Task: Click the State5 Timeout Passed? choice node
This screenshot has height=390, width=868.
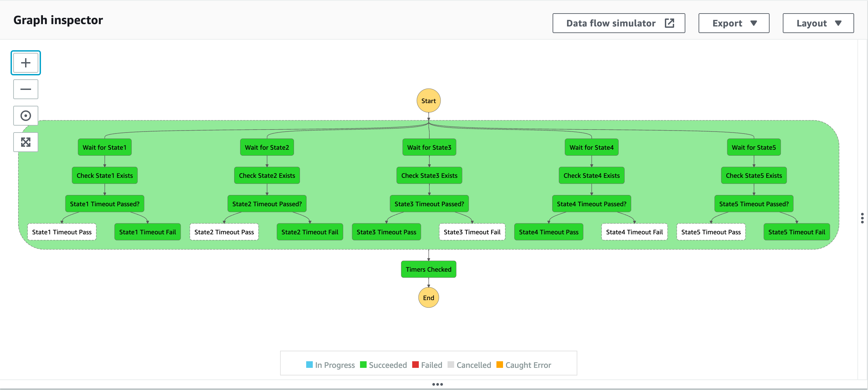Action: tap(753, 204)
